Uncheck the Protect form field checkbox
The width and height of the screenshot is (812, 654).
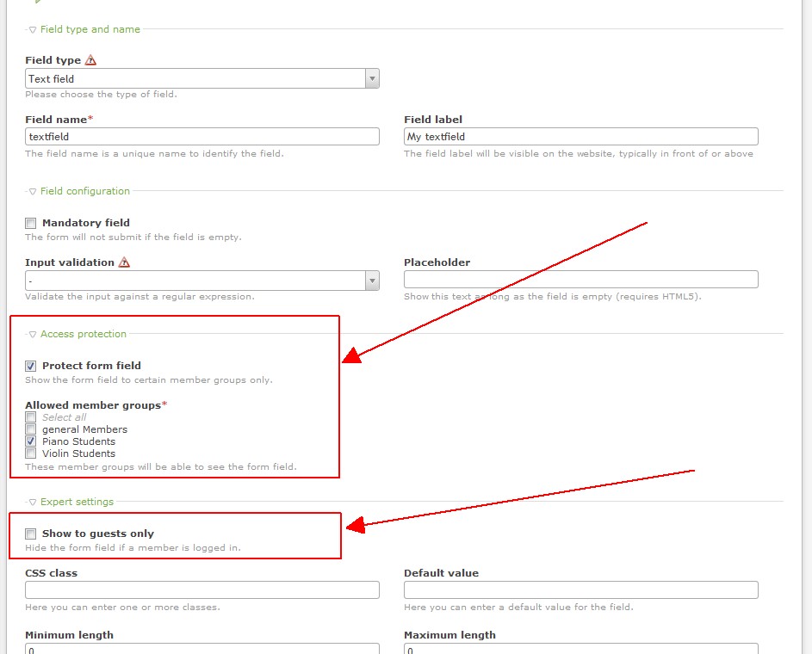[x=31, y=366]
